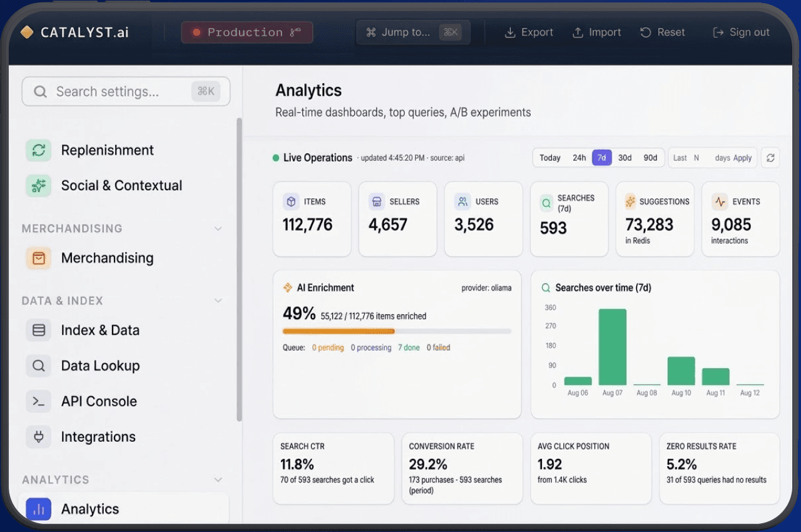
Task: Click the ITEMS cube icon
Action: pos(291,202)
